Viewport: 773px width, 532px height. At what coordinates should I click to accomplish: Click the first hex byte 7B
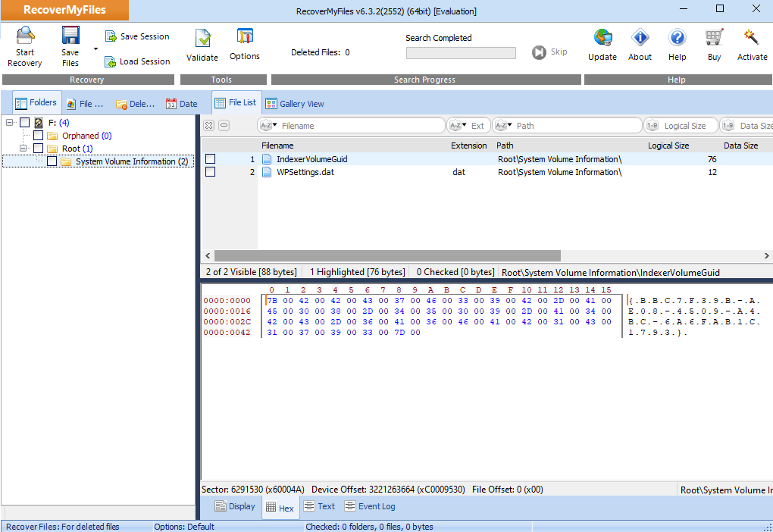point(272,301)
